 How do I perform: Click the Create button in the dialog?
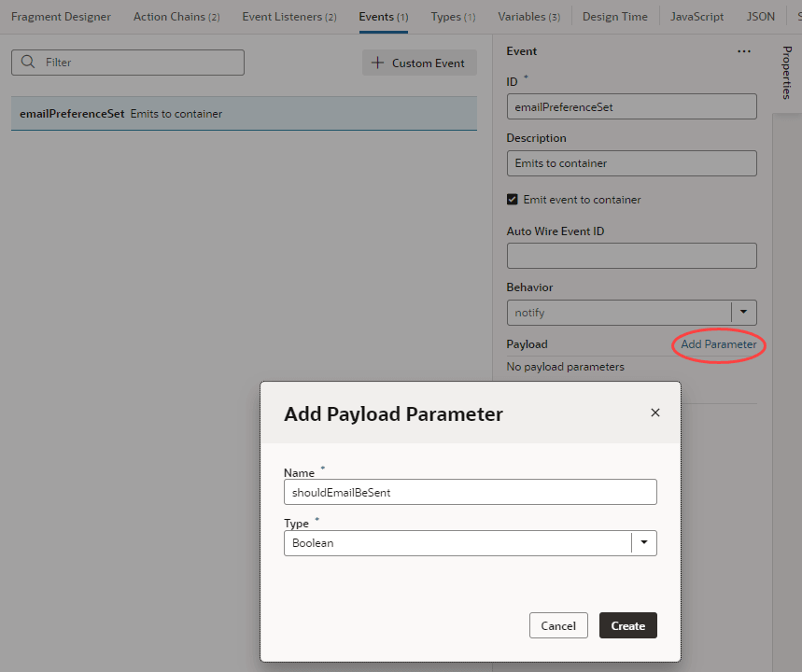click(627, 625)
